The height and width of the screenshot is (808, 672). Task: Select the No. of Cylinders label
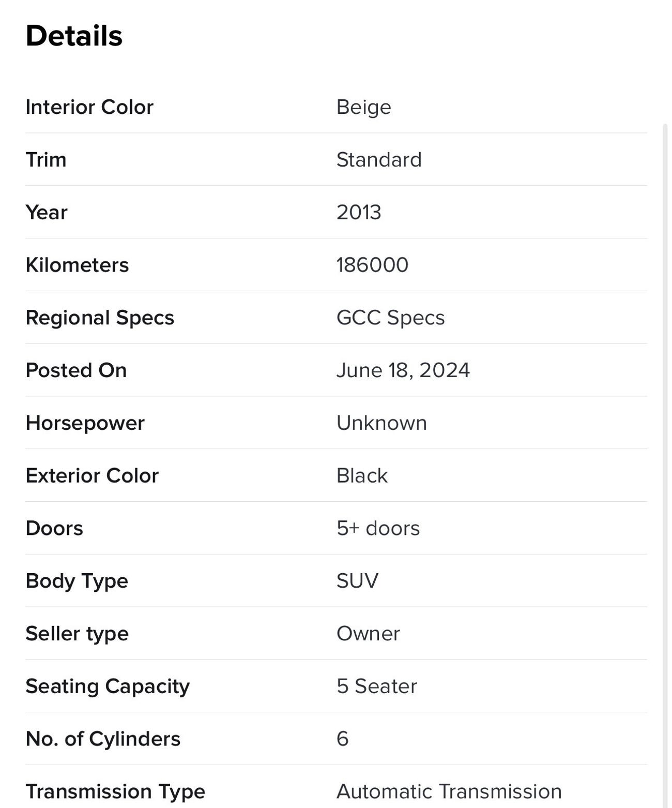[x=103, y=739]
